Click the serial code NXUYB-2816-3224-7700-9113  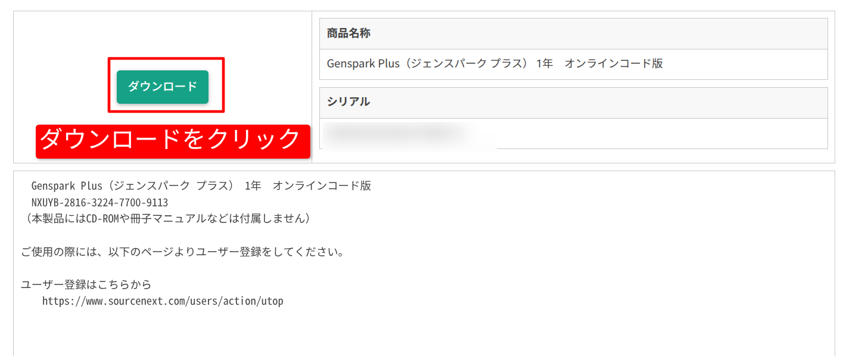99,203
